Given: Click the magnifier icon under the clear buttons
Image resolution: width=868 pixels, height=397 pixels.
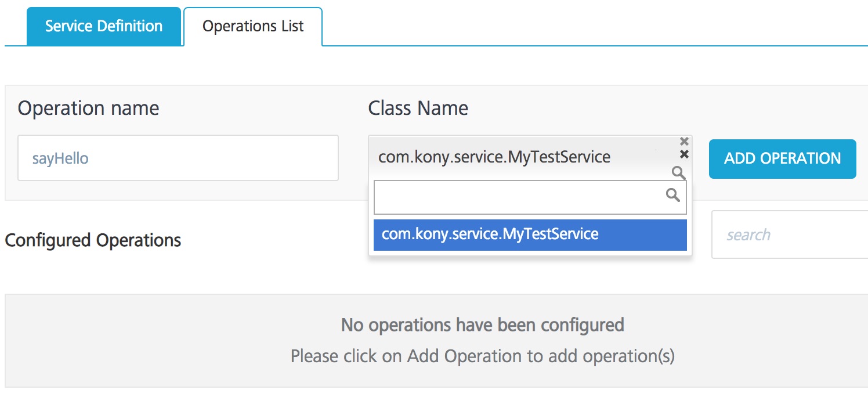Looking at the screenshot, I should point(679,173).
